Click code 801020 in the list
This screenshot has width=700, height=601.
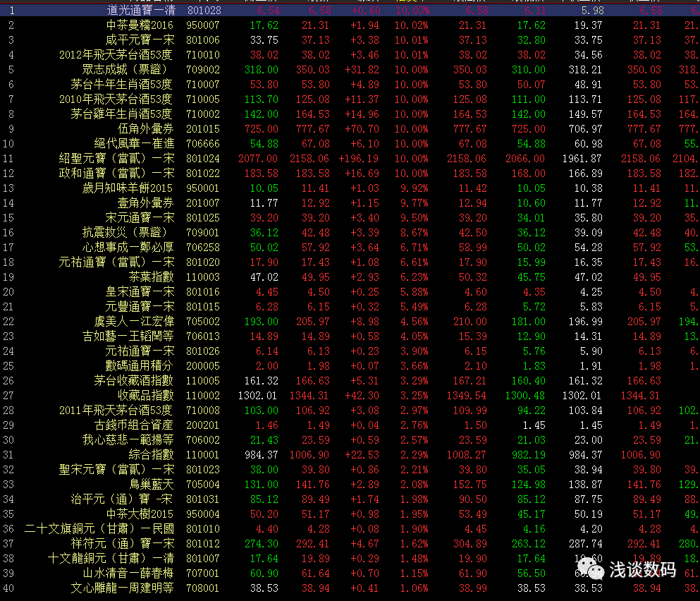tap(203, 262)
